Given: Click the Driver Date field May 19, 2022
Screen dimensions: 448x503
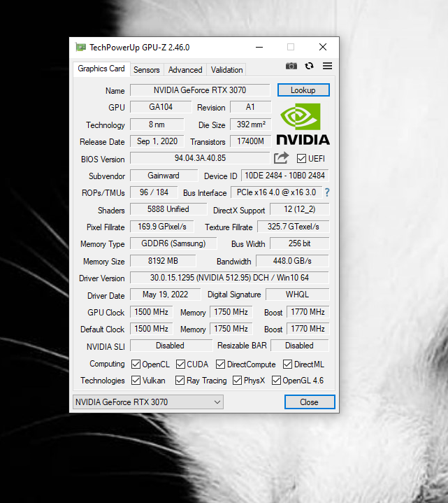Looking at the screenshot, I should pos(166,294).
